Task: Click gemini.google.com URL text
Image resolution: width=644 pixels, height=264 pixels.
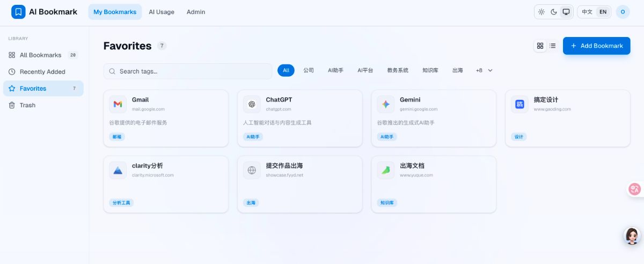Action: pyautogui.click(x=419, y=109)
